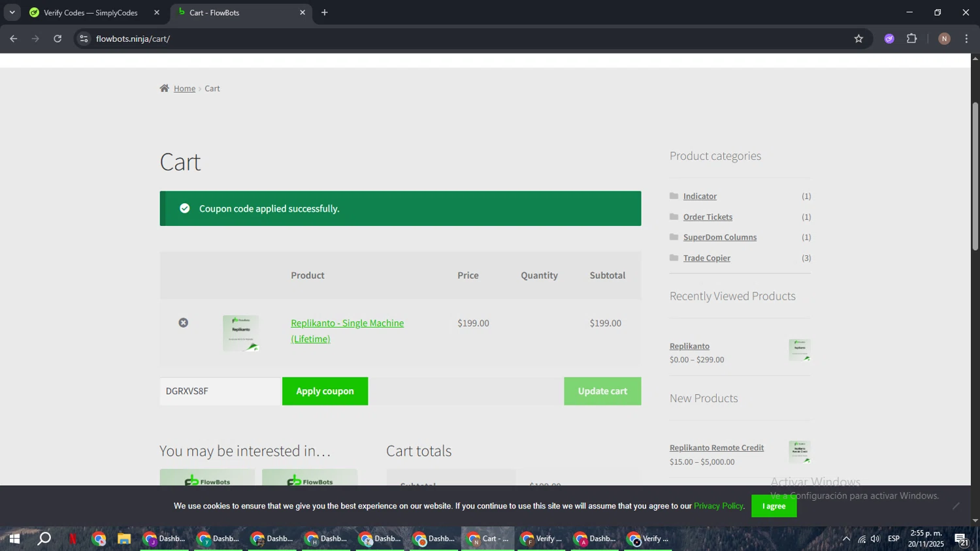The width and height of the screenshot is (980, 551).
Task: Accept cookies with I agree button
Action: [774, 506]
